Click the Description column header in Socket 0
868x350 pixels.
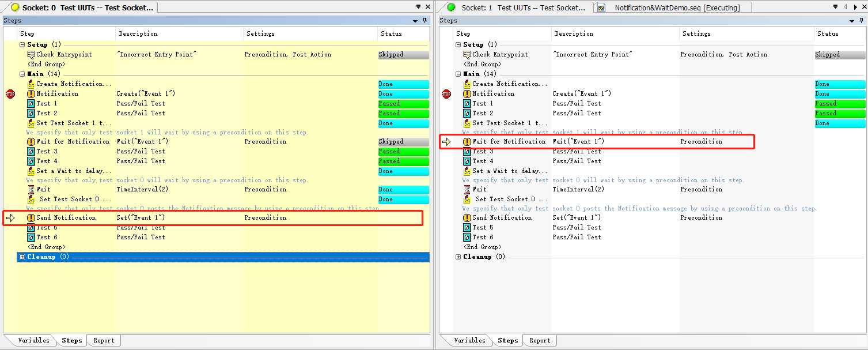tap(179, 33)
